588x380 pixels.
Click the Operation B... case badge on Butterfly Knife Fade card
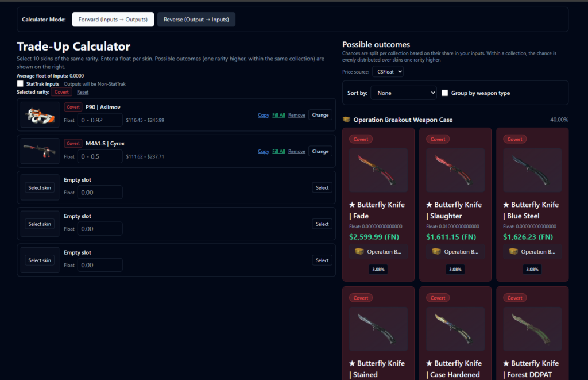(378, 251)
